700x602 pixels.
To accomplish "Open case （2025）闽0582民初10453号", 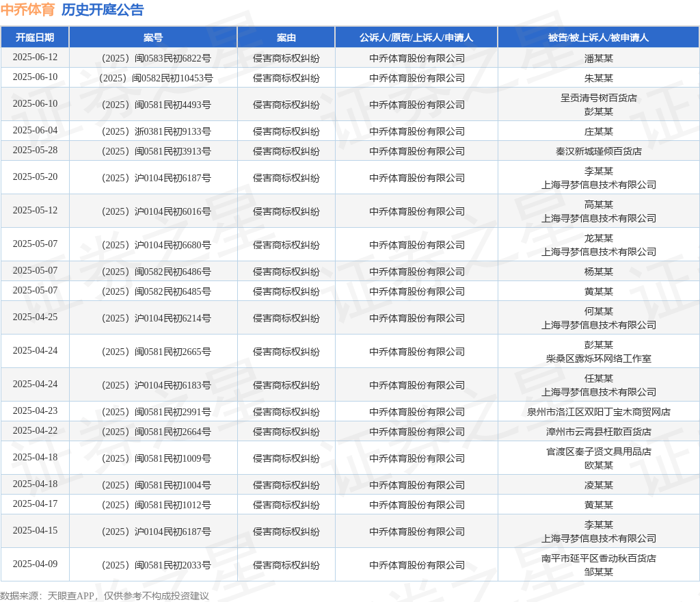I will point(154,78).
